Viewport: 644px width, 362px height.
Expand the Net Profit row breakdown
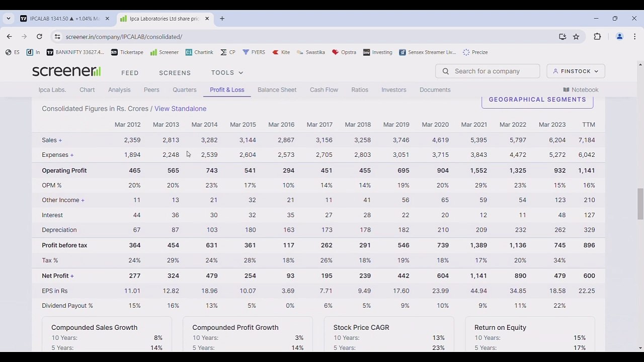(x=72, y=276)
